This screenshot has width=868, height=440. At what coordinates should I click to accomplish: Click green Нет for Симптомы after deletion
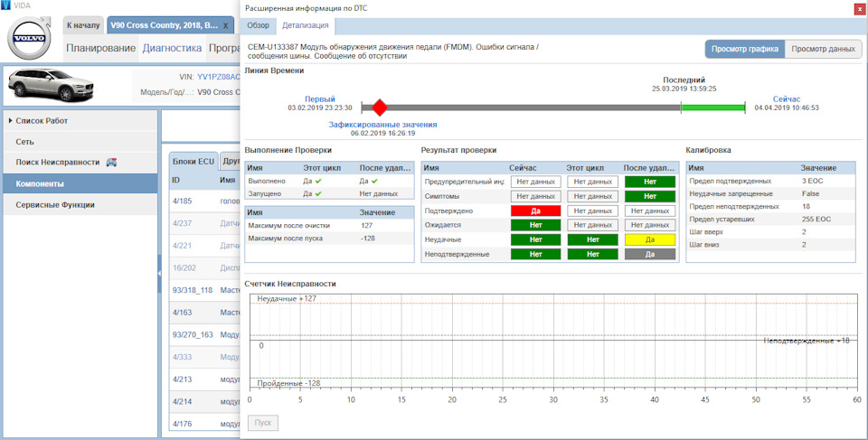pos(650,196)
